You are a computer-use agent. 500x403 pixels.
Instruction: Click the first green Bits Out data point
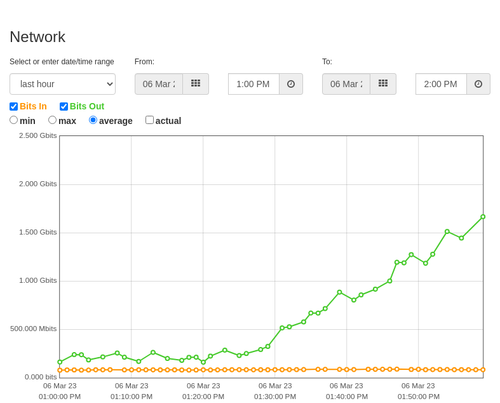(60, 362)
